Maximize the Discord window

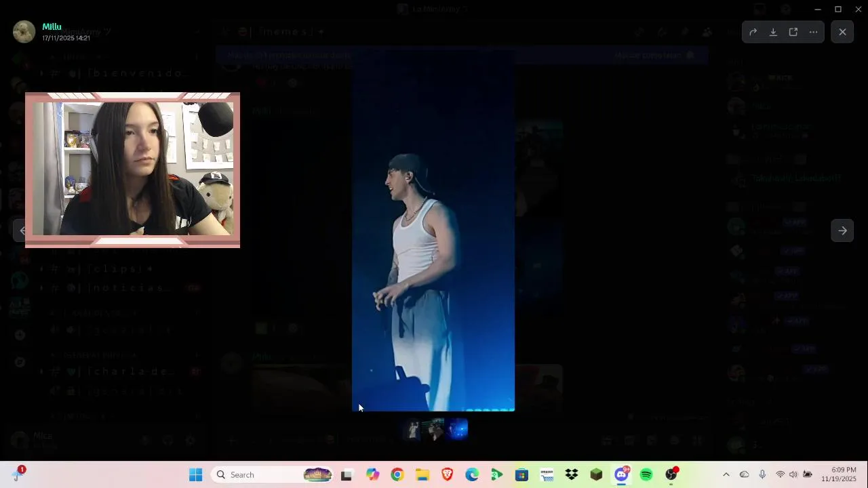click(838, 9)
